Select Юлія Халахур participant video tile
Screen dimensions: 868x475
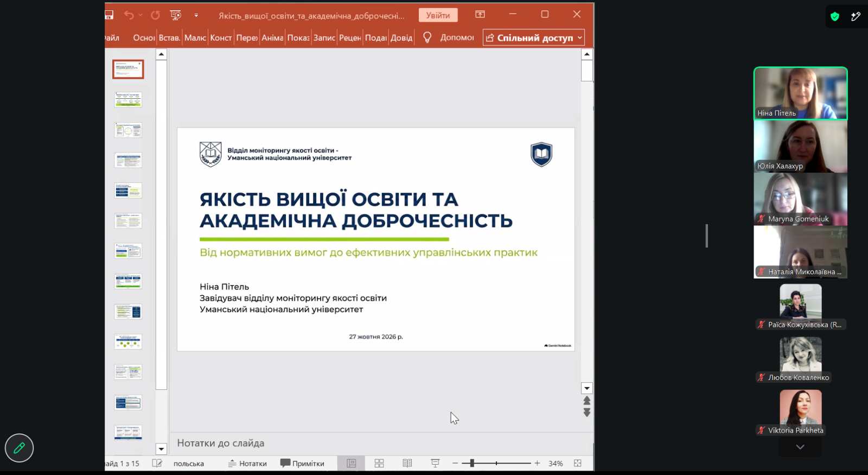801,146
